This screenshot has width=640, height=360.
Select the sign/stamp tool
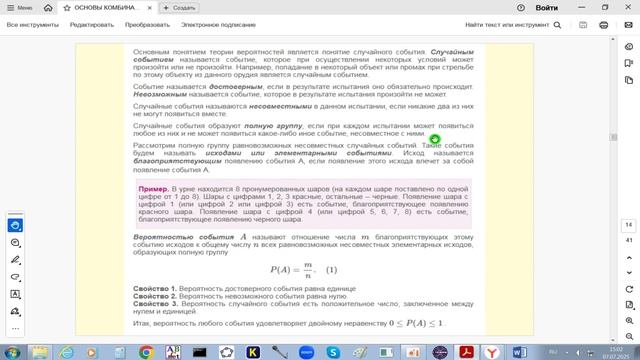point(15,311)
